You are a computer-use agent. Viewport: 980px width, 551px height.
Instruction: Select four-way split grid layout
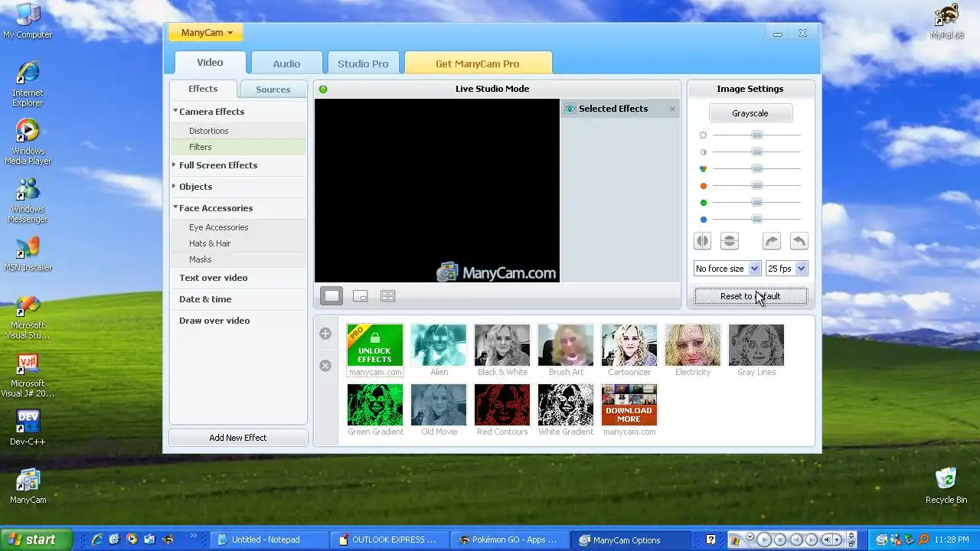(388, 295)
